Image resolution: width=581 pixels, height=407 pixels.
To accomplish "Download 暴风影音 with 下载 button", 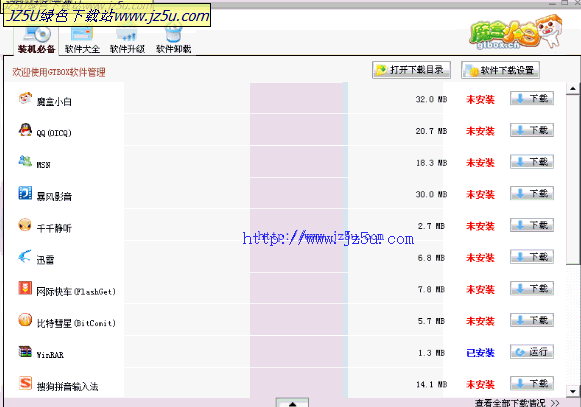I will coord(532,193).
